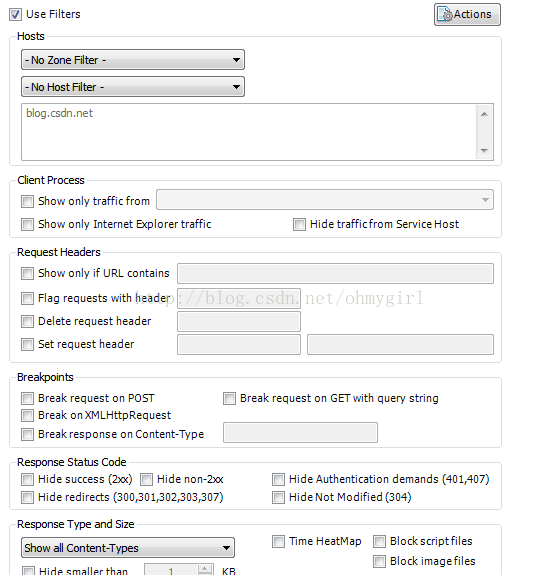Expand the No Host Filter dropdown

tap(133, 87)
